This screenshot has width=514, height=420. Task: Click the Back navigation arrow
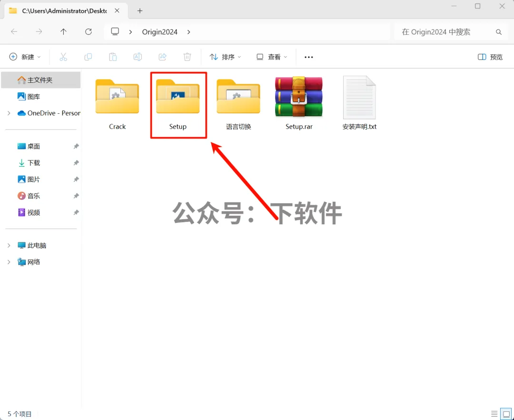pyautogui.click(x=14, y=32)
